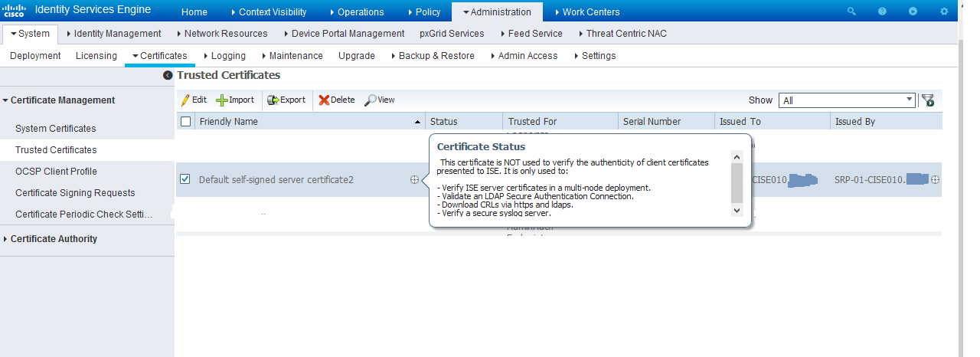Open Logging submenu
This screenshot has width=980, height=357.
tap(225, 56)
